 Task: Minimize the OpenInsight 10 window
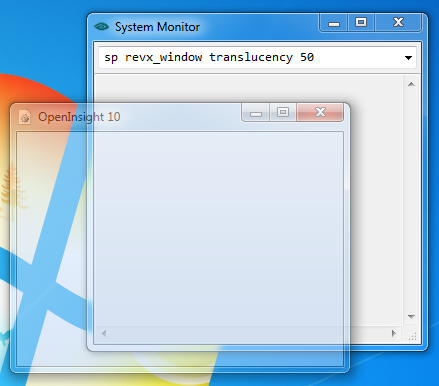(x=256, y=113)
